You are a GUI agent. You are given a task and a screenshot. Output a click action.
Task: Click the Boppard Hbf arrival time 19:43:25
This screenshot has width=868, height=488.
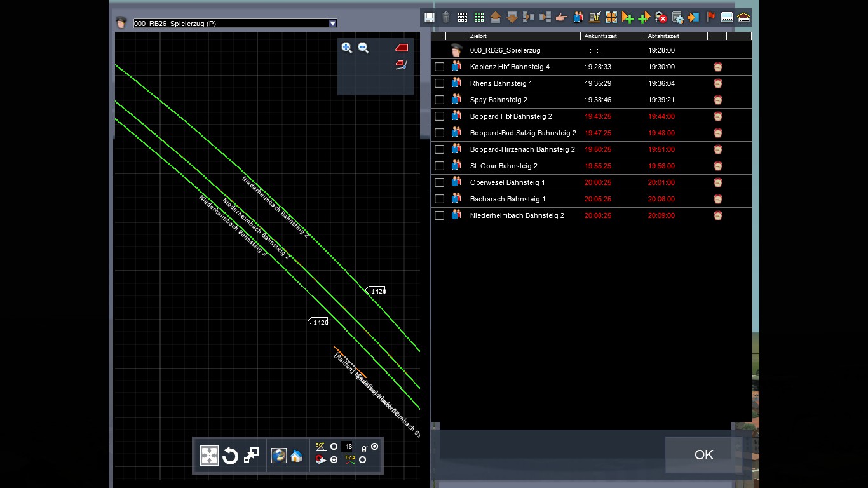click(598, 116)
